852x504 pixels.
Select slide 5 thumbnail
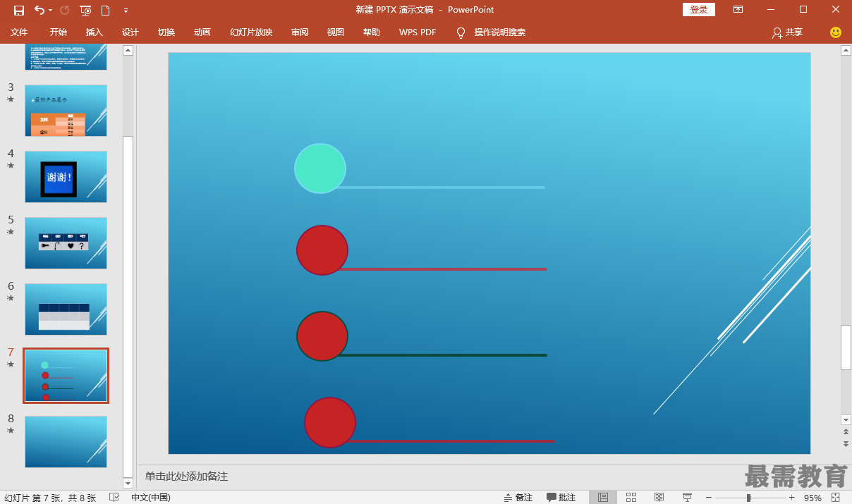tap(66, 243)
